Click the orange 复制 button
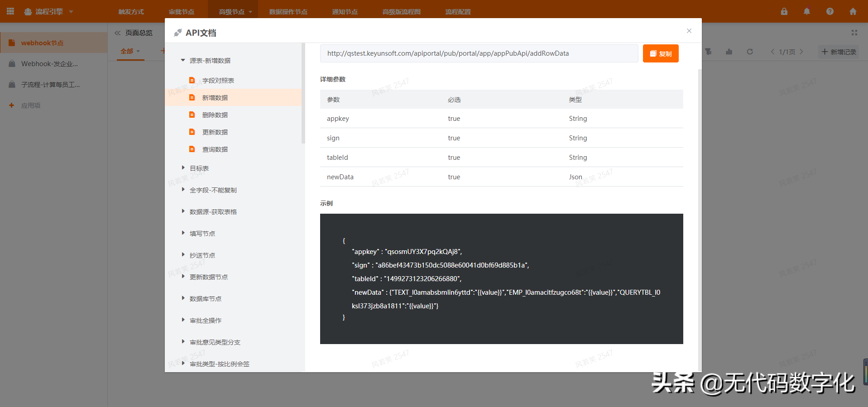The height and width of the screenshot is (407, 868). tap(661, 53)
